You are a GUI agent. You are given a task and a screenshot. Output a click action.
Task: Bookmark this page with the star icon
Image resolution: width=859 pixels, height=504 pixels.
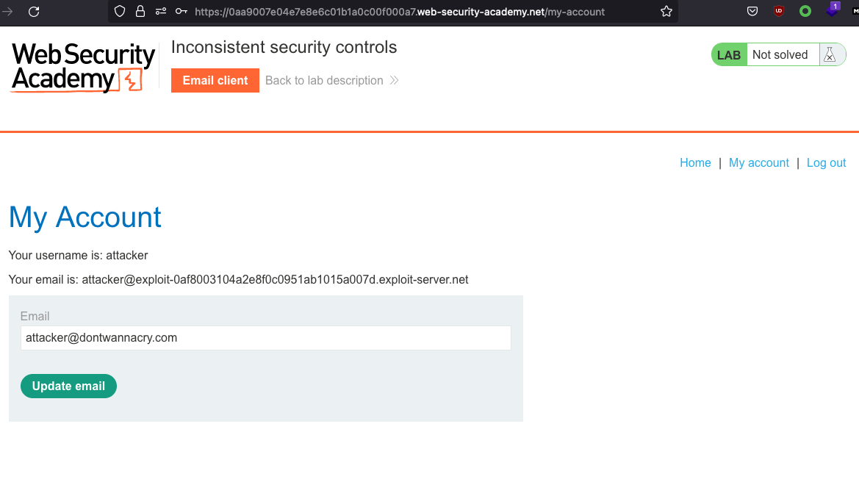click(666, 12)
